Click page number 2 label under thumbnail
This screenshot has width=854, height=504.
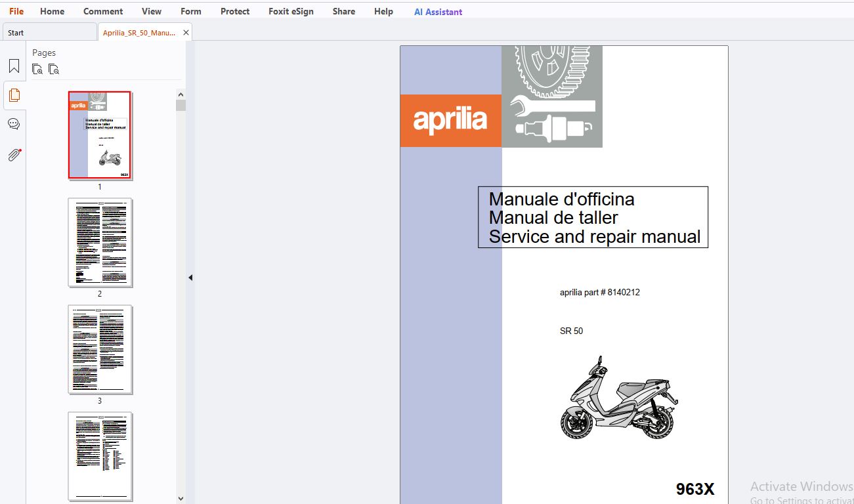[x=100, y=294]
